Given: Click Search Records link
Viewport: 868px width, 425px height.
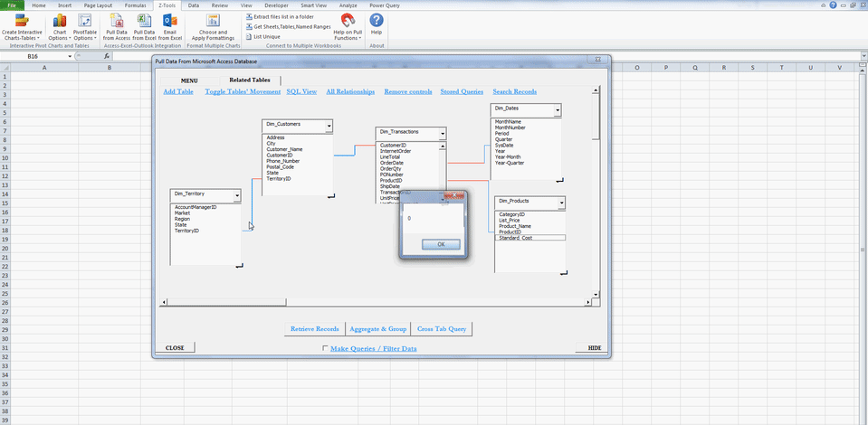Looking at the screenshot, I should pos(514,91).
